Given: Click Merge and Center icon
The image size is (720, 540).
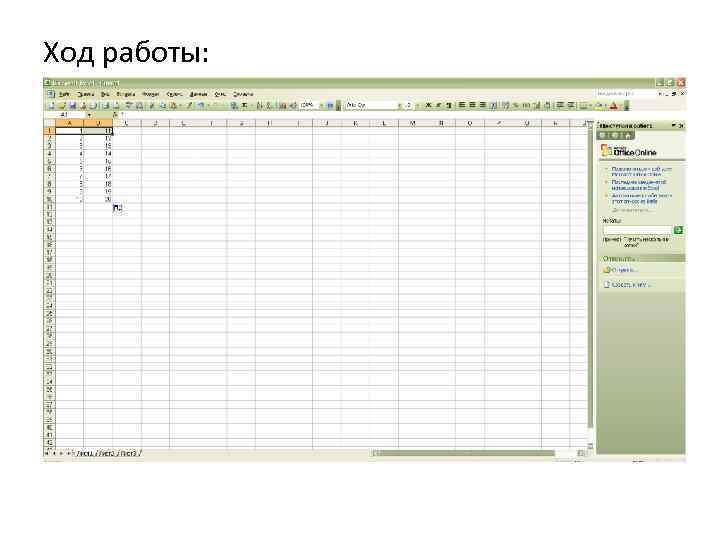Looking at the screenshot, I should point(494,105).
